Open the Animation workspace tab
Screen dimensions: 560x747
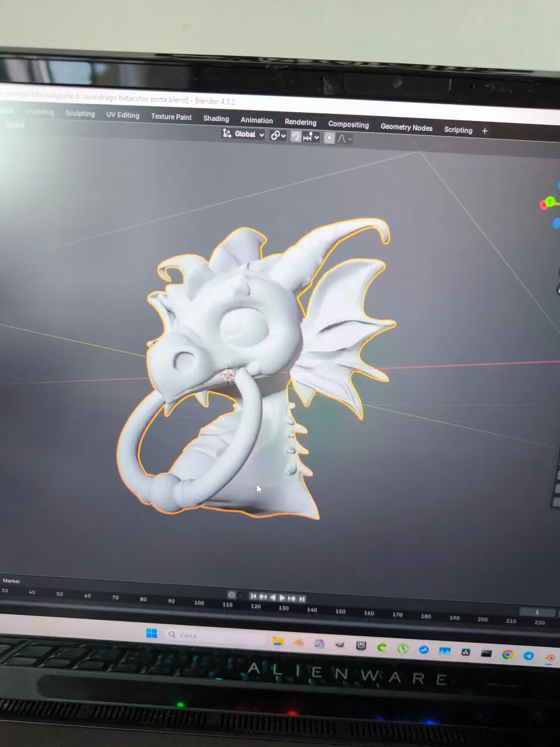click(x=257, y=120)
